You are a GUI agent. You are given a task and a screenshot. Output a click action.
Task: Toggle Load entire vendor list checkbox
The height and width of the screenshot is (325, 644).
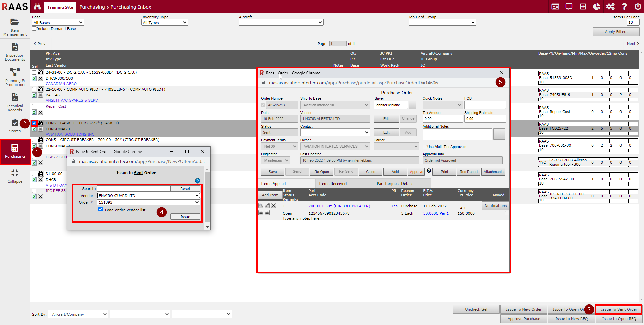tap(100, 209)
